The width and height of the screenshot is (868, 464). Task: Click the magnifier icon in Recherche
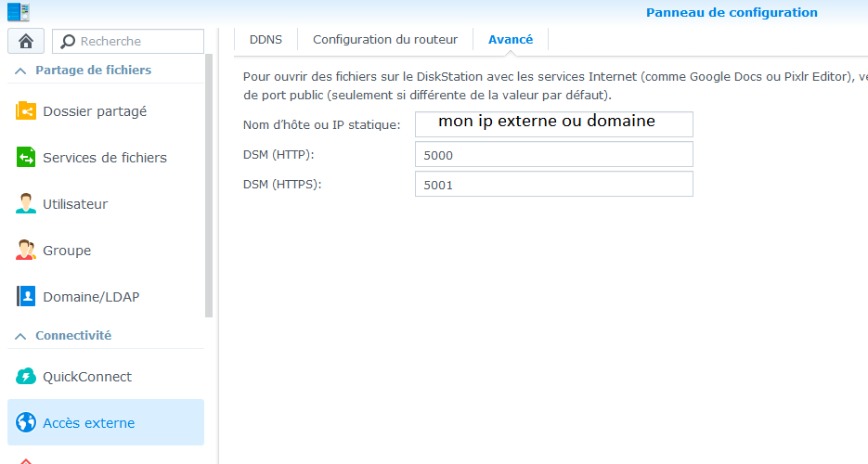pyautogui.click(x=68, y=42)
